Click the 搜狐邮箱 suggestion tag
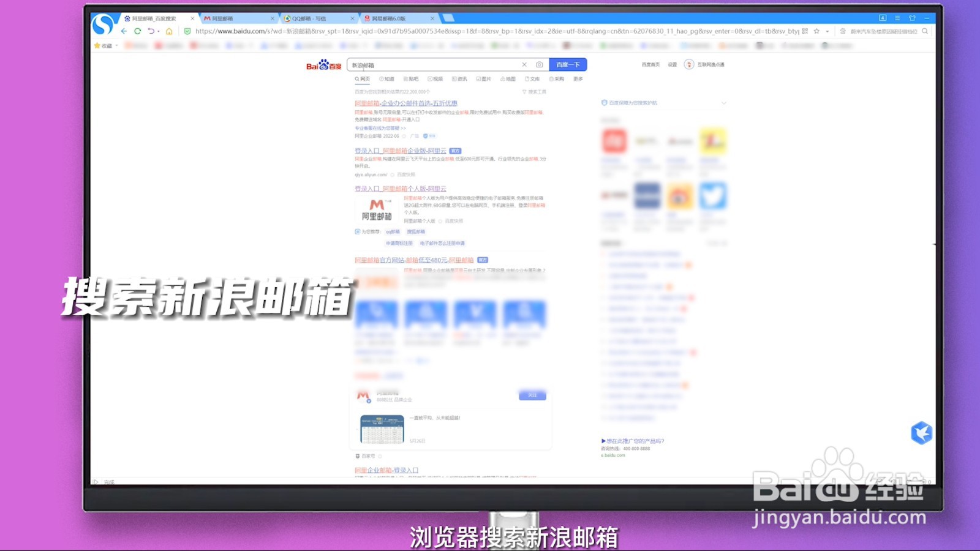The height and width of the screenshot is (551, 980). pos(416,232)
